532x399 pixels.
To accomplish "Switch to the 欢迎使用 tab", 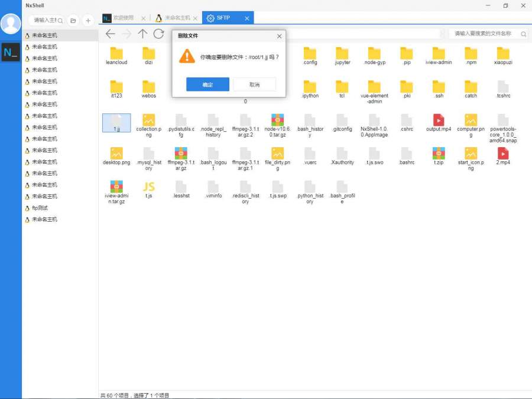I will click(123, 18).
